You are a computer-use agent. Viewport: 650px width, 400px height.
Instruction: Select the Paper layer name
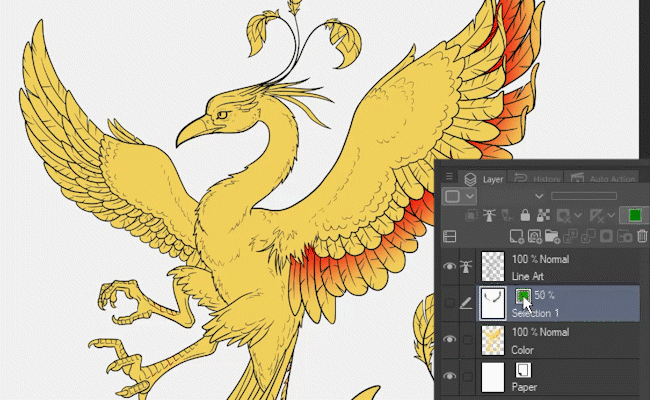524,387
